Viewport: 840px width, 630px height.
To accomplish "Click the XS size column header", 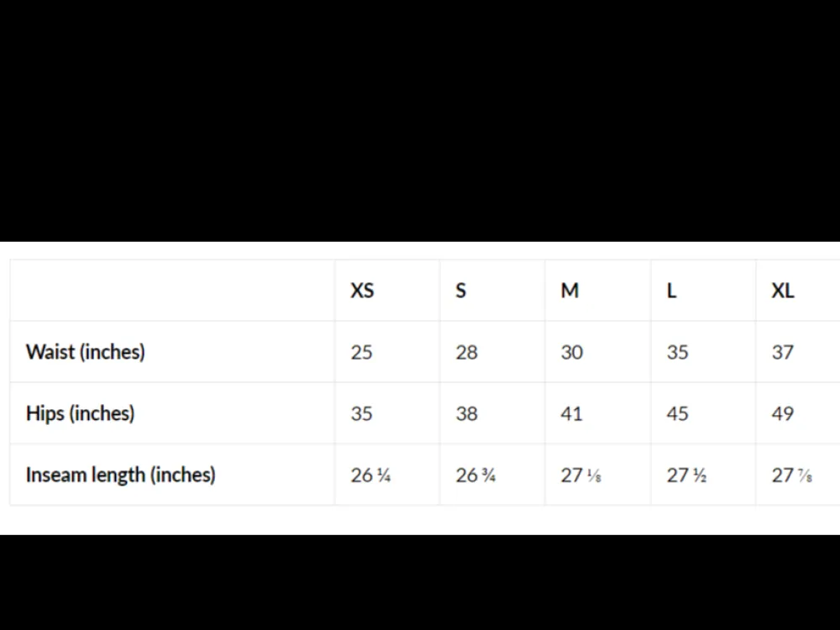I will pyautogui.click(x=362, y=291).
